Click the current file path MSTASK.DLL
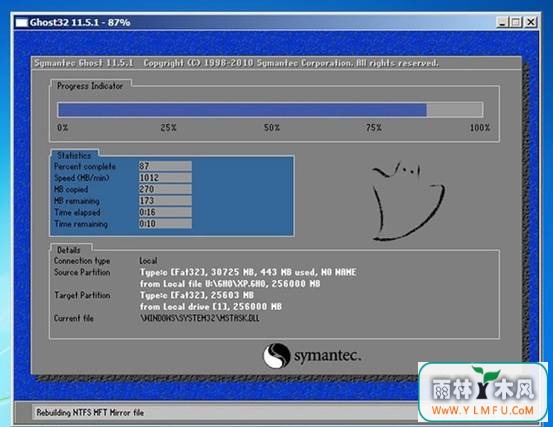Viewport: 553px width, 427px height. 200,318
